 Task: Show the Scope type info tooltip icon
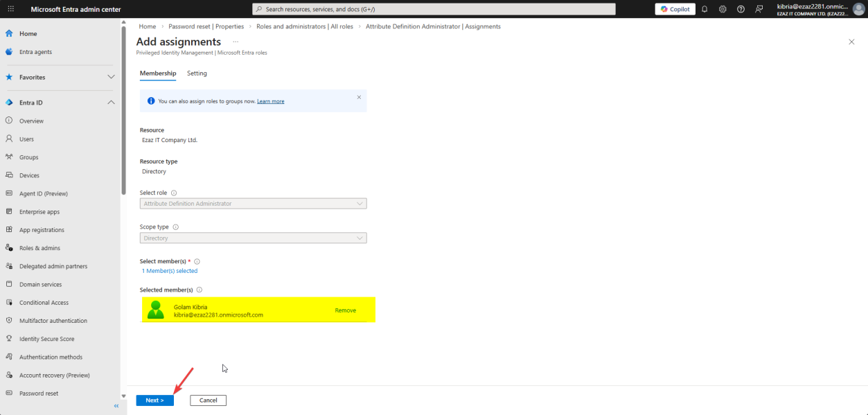[175, 227]
